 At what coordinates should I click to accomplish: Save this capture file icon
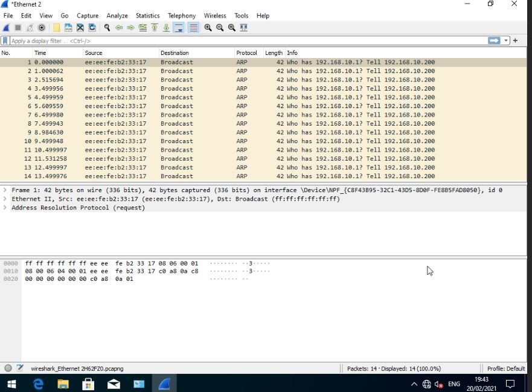68,28
